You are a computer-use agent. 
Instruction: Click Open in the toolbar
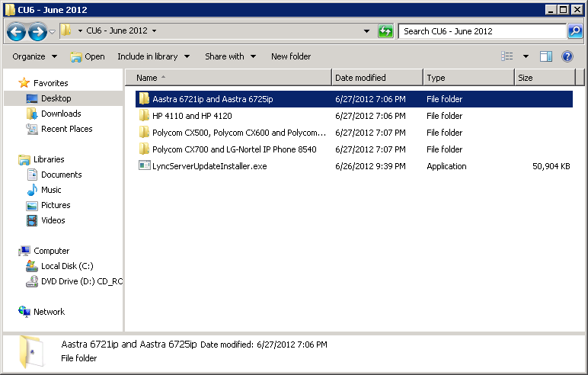point(88,56)
